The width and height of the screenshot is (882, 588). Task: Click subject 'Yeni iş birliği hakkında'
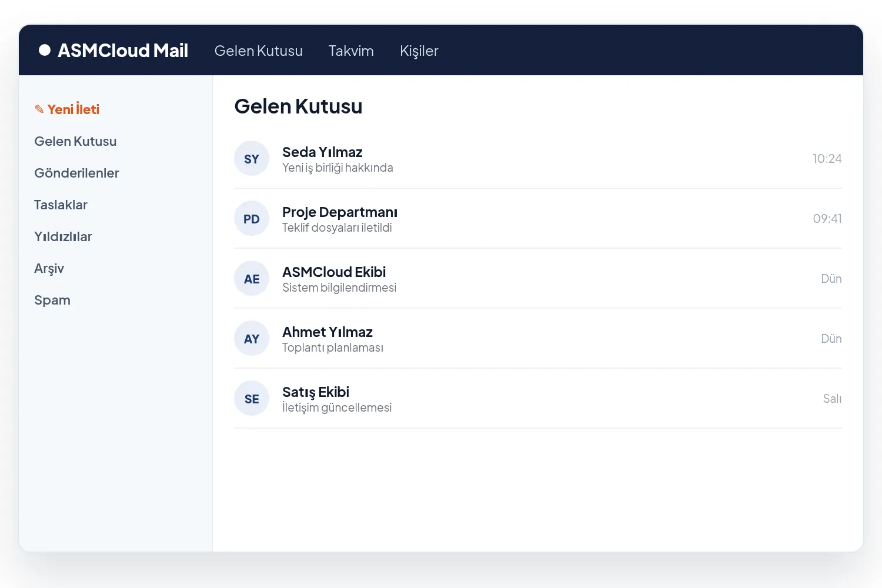point(338,168)
